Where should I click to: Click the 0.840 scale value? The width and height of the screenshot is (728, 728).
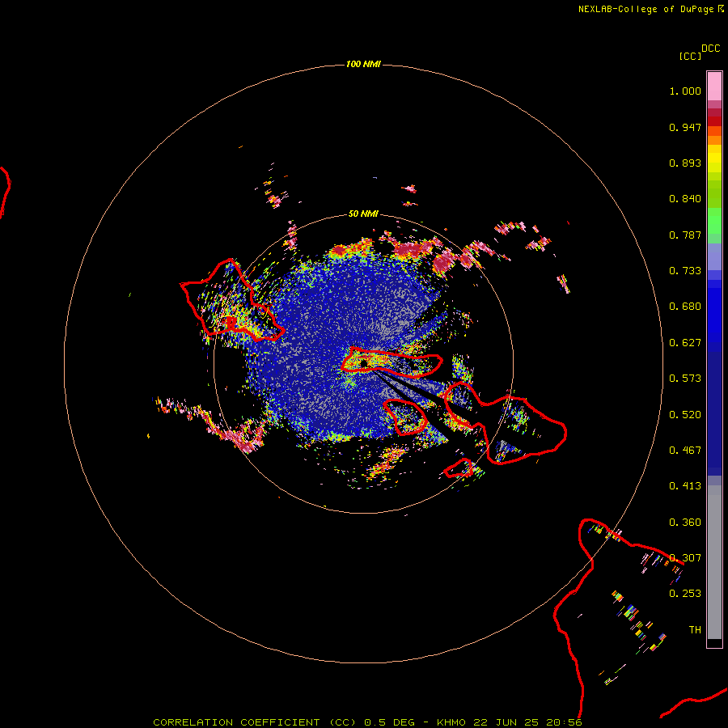tap(685, 199)
